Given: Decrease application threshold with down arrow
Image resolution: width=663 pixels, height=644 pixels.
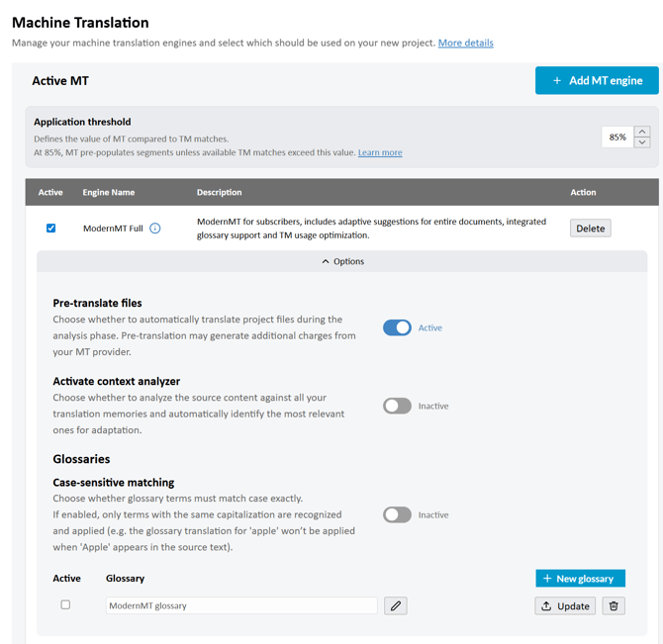Looking at the screenshot, I should point(642,142).
